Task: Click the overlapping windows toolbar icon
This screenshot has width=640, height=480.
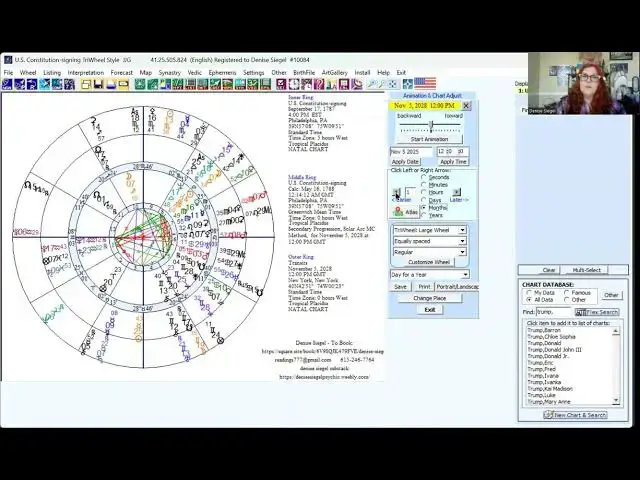Action: [86, 84]
